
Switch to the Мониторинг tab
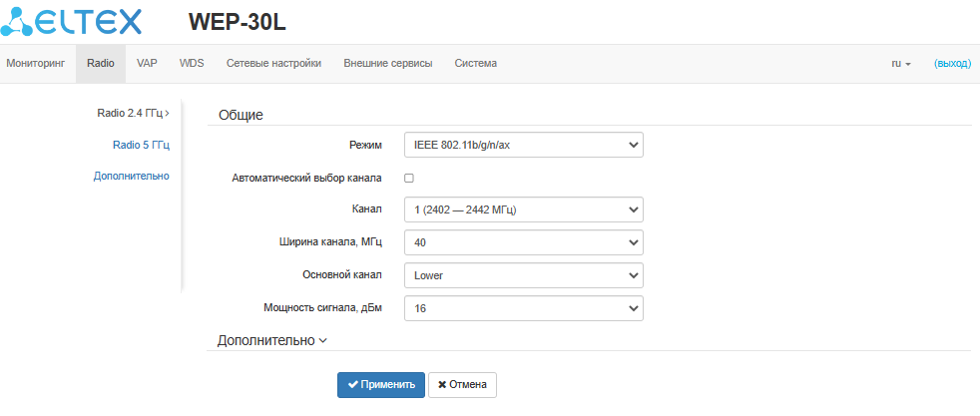35,64
